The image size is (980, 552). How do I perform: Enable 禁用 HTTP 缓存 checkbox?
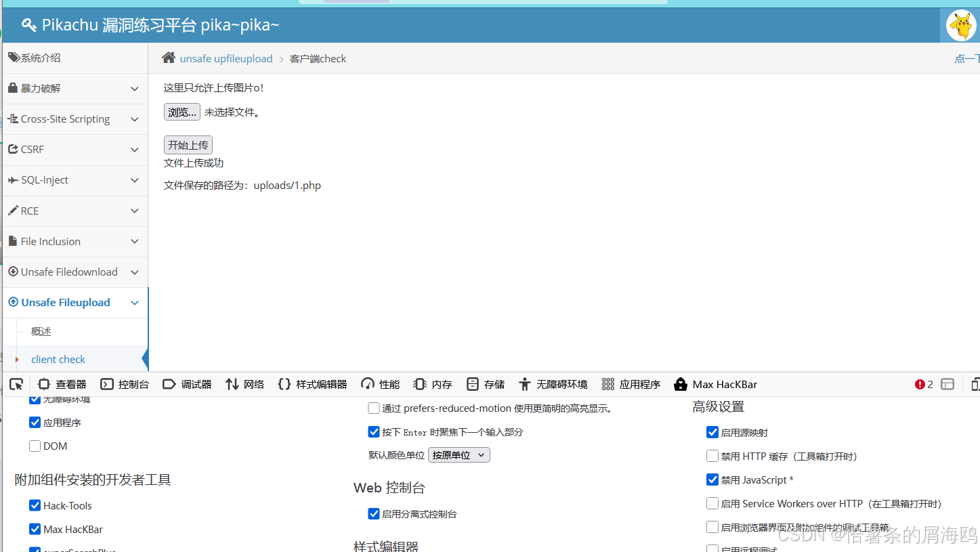[712, 456]
